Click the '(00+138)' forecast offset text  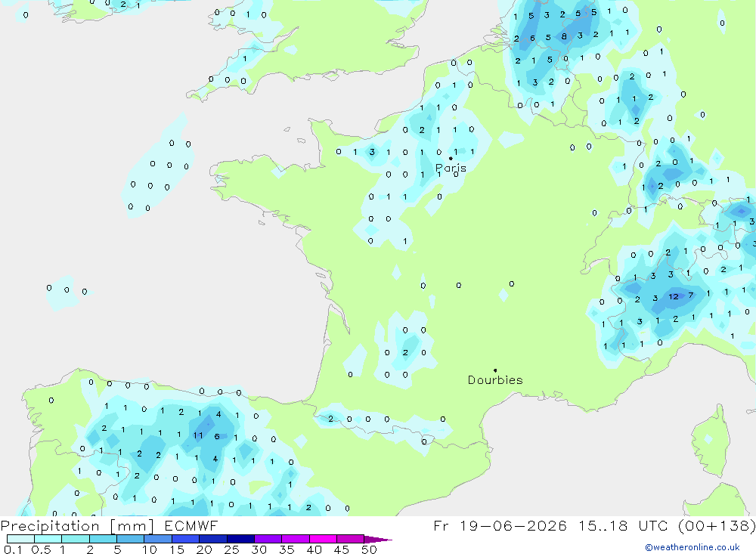717,525
